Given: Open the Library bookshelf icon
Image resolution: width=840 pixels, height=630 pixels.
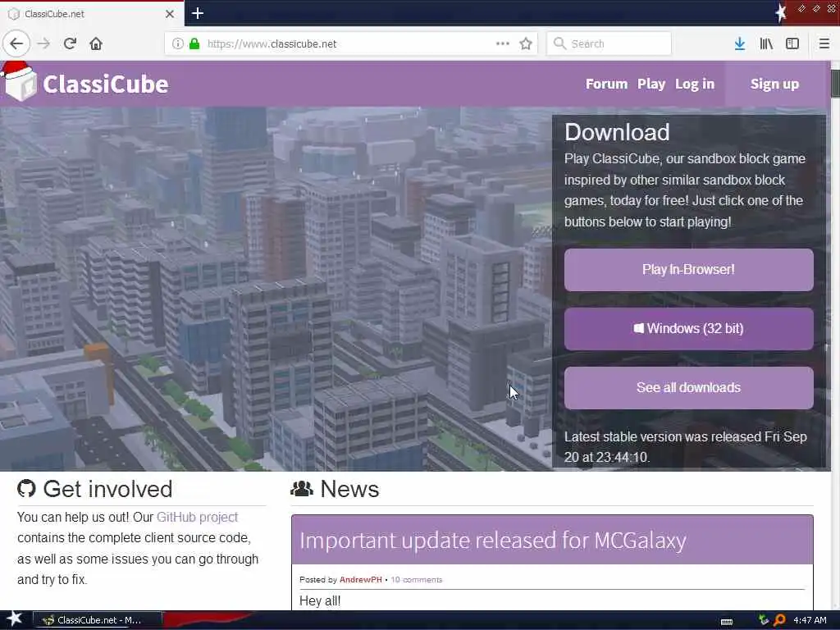Looking at the screenshot, I should pos(766,43).
